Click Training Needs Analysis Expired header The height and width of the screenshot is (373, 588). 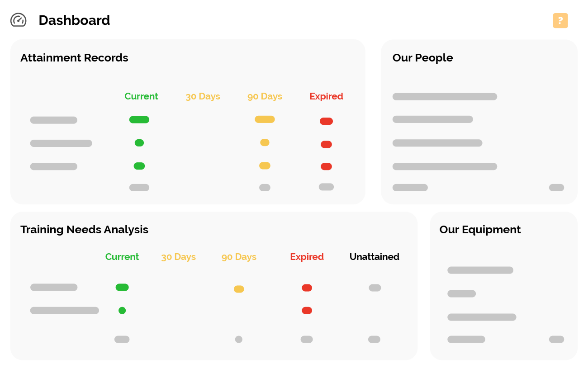tap(307, 257)
